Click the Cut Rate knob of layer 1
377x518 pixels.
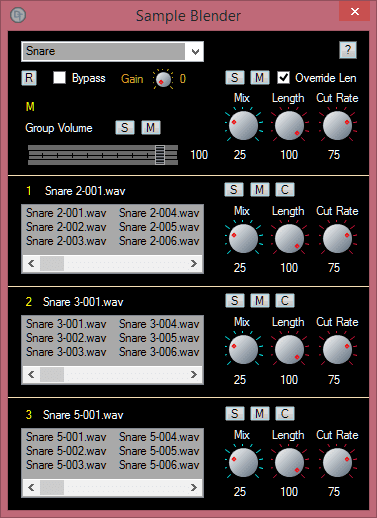pos(337,238)
